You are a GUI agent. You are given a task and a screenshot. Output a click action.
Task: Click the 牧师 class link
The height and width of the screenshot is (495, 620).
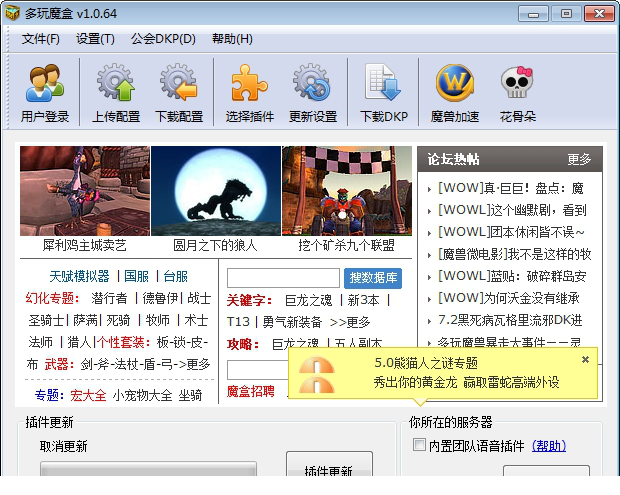click(x=157, y=320)
